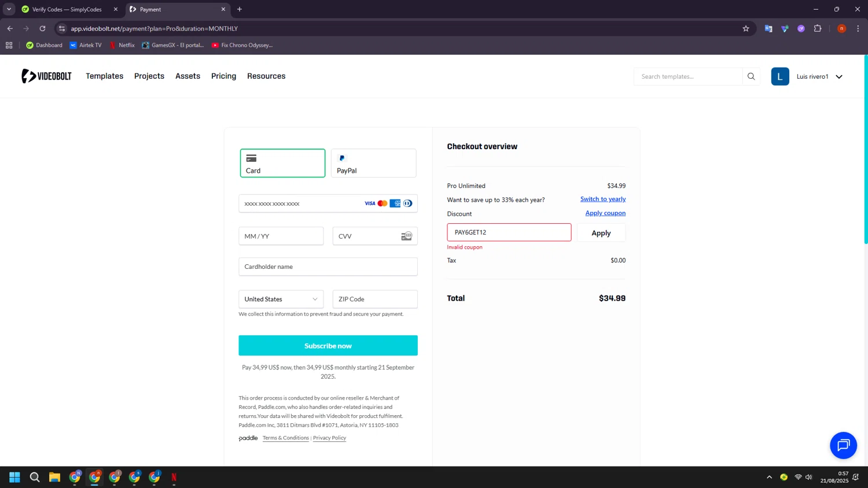Open Chrome three-dot menu
The width and height of the screenshot is (868, 488).
click(858, 28)
